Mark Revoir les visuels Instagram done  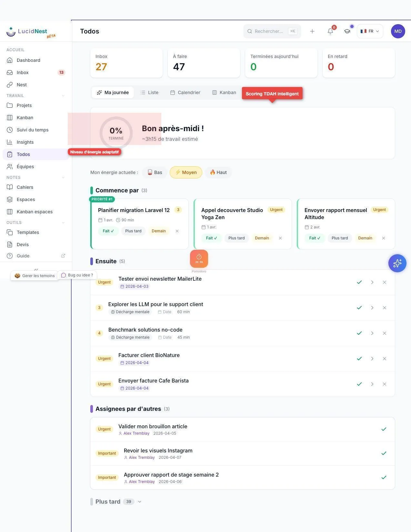point(384,453)
